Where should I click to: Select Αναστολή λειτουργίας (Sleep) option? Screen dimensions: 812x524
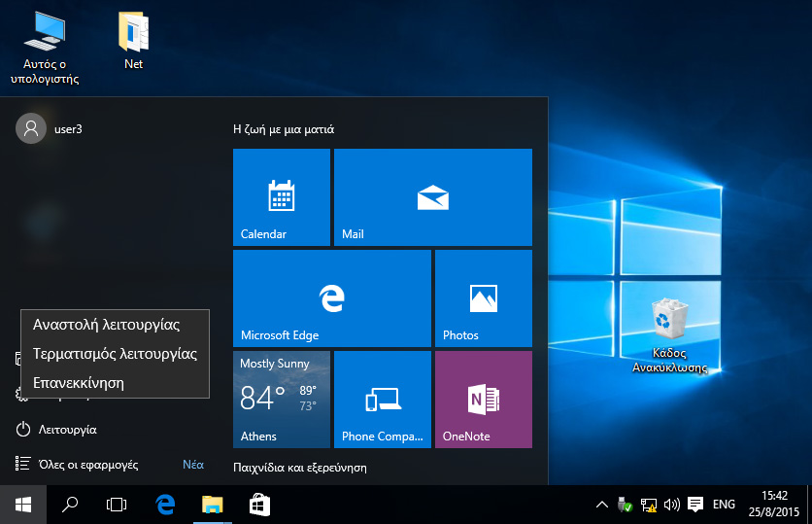point(115,325)
